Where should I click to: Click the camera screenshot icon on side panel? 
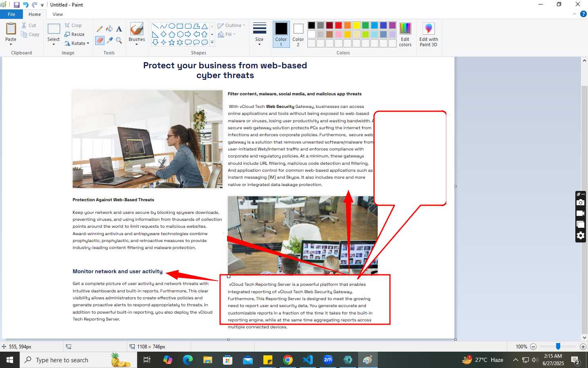pyautogui.click(x=581, y=202)
